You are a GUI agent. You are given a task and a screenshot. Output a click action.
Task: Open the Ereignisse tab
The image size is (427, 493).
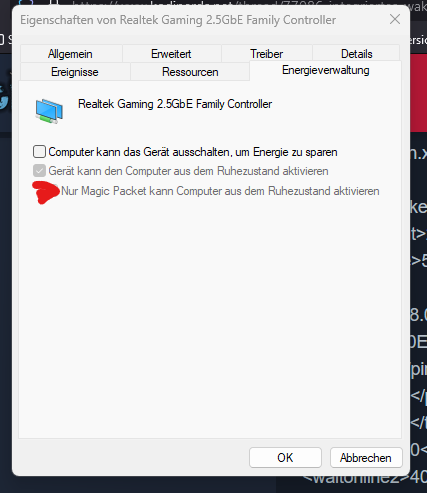tap(75, 72)
